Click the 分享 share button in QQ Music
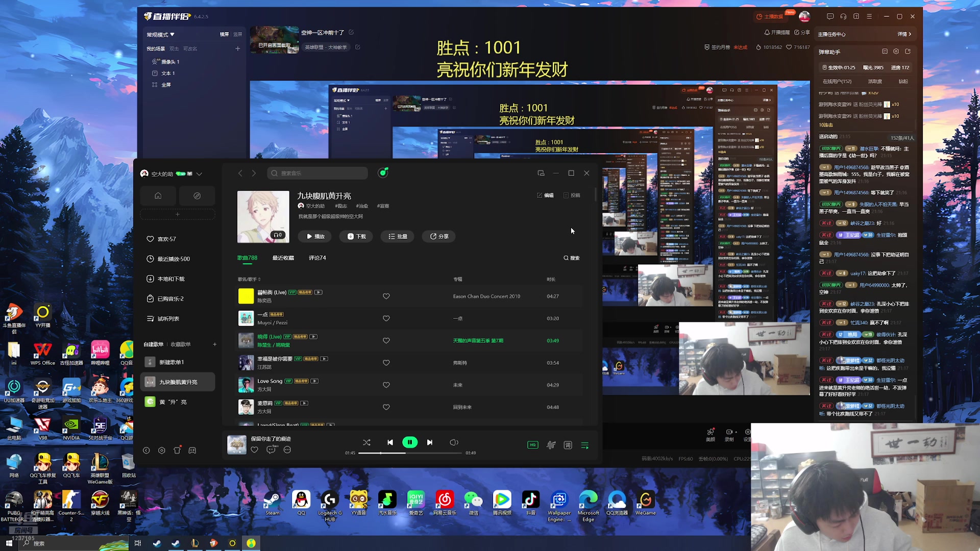Image resolution: width=980 pixels, height=551 pixels. pyautogui.click(x=439, y=236)
